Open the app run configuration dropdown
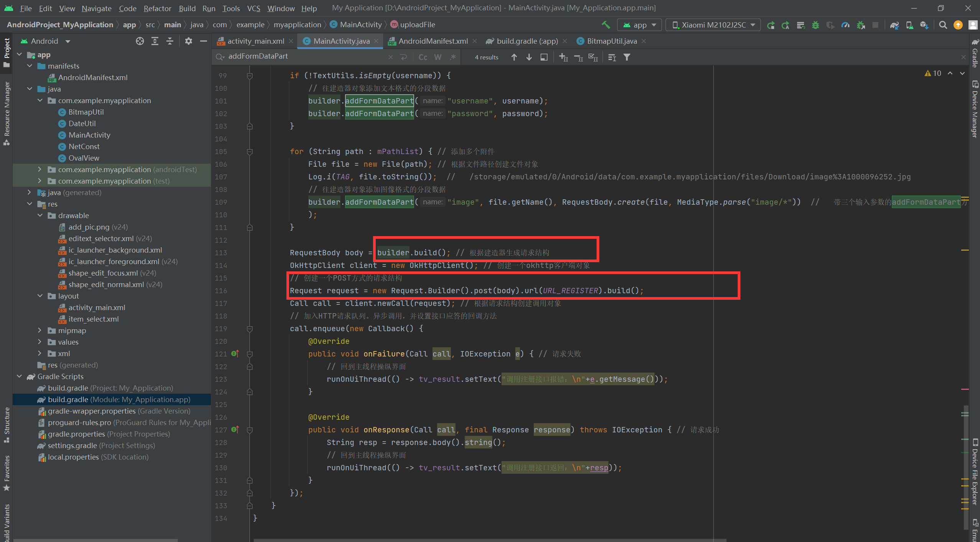 pyautogui.click(x=640, y=25)
